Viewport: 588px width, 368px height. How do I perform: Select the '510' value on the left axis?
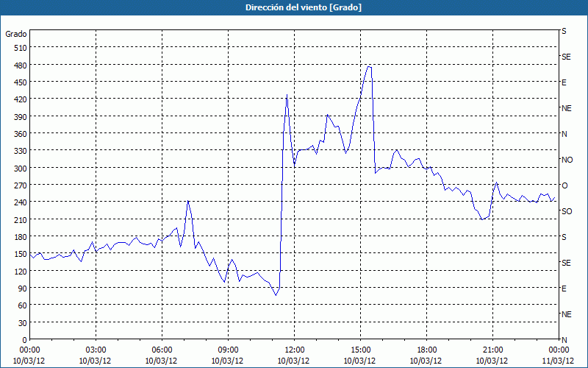click(x=21, y=48)
